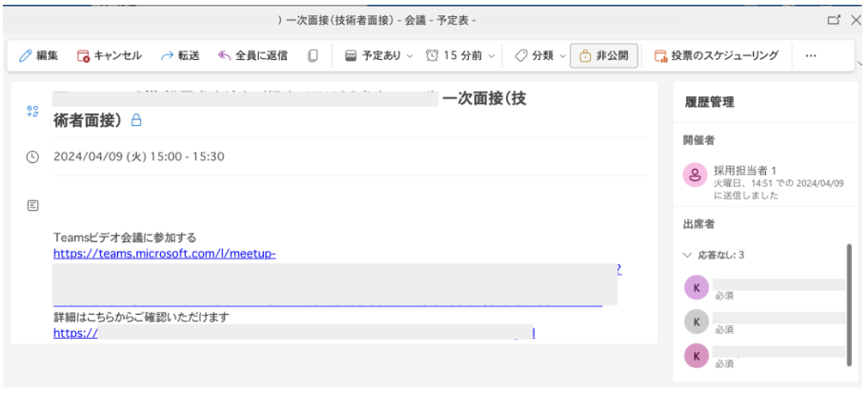Open the more options ellipsis menu

[x=811, y=56]
